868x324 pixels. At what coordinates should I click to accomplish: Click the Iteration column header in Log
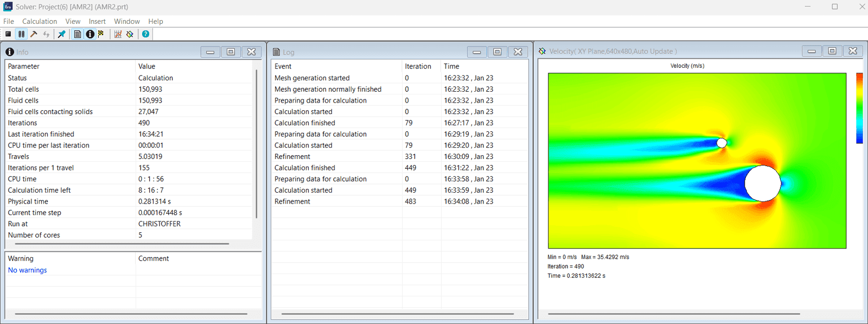pos(422,66)
